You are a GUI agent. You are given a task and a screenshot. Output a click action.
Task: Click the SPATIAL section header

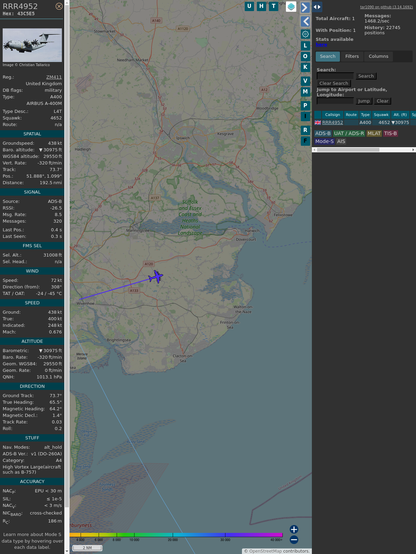(x=32, y=134)
